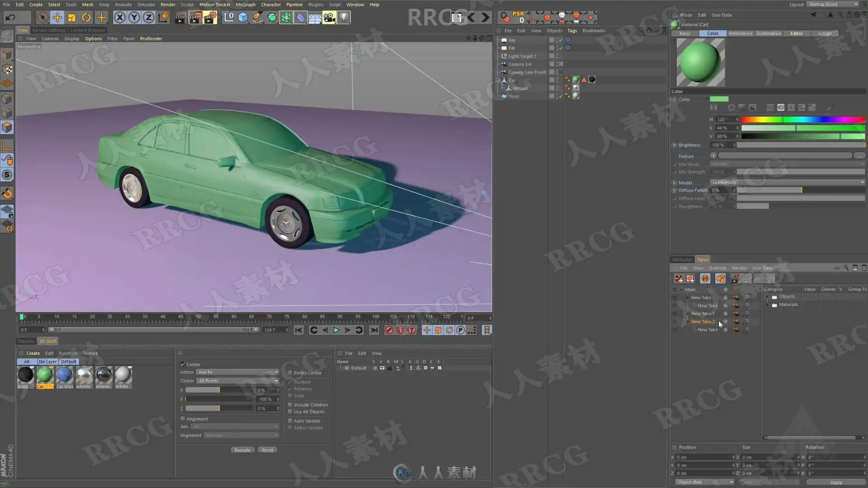This screenshot has height=488, width=868.
Task: Open the Layout Startup dropdown
Action: 833,5
